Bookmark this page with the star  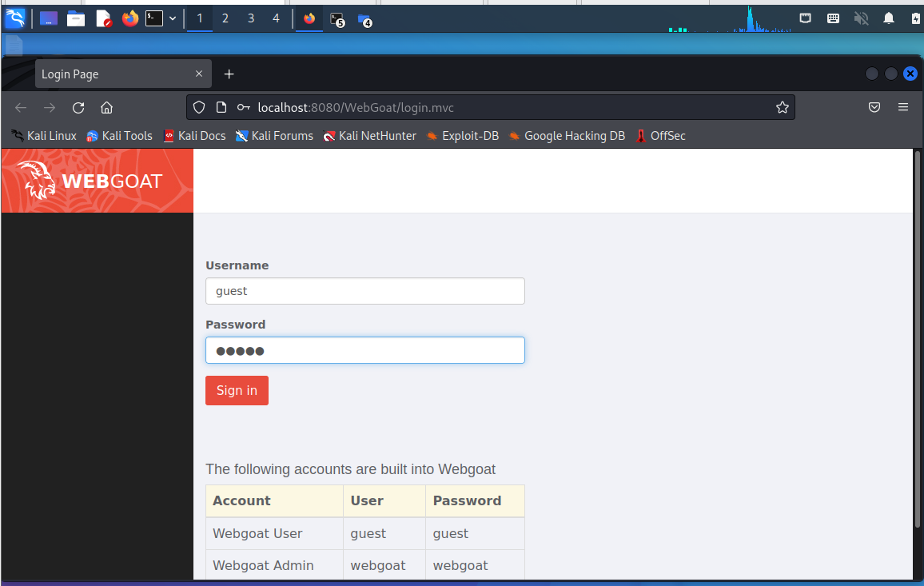click(782, 107)
